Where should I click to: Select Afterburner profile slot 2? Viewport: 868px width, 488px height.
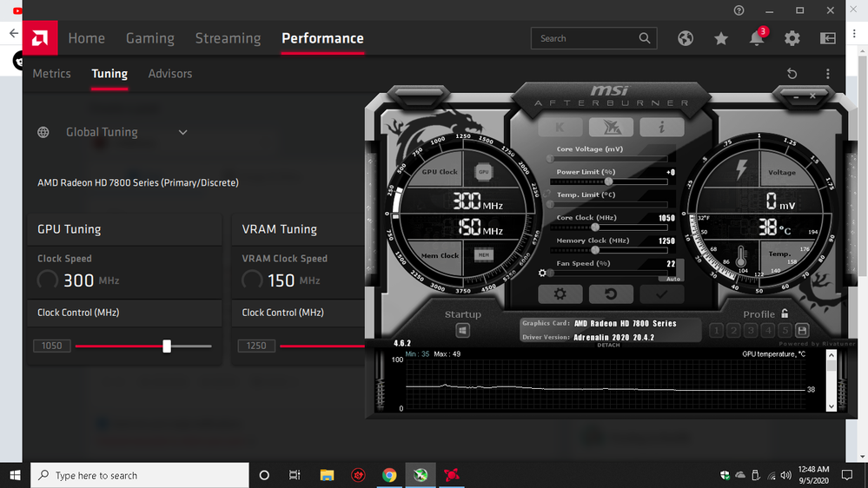(733, 331)
